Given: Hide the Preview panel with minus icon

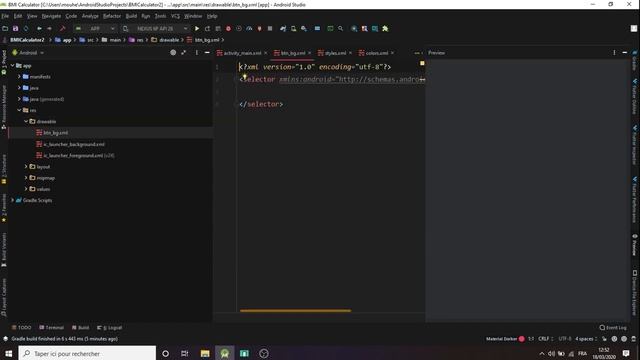Looking at the screenshot, I should point(624,53).
